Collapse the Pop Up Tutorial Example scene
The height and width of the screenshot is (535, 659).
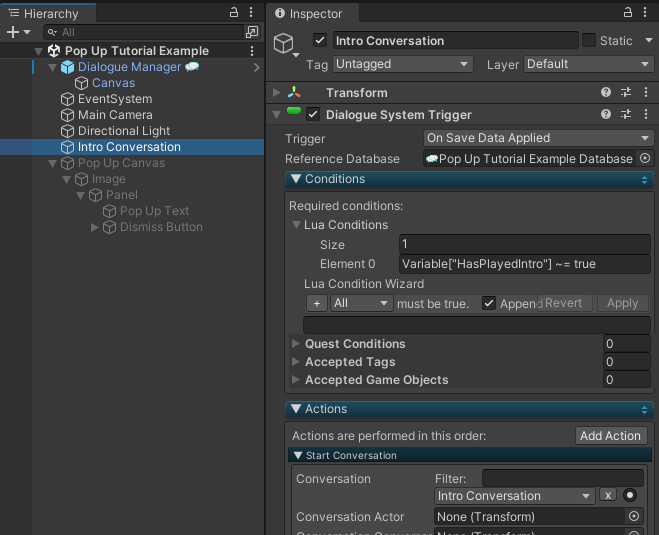38,51
